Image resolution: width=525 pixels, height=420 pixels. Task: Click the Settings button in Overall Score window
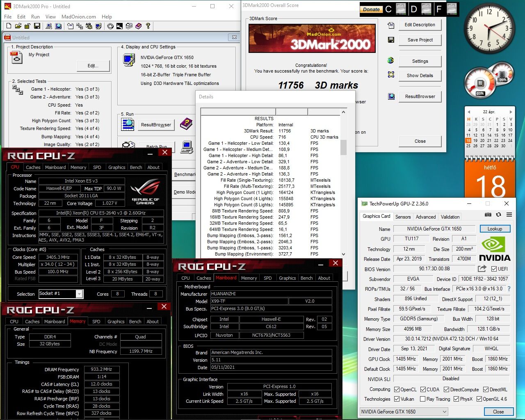click(420, 61)
